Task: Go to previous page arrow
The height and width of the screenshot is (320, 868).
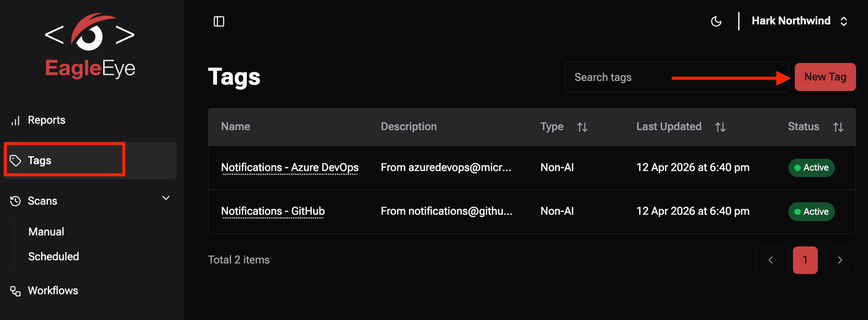Action: [x=770, y=260]
